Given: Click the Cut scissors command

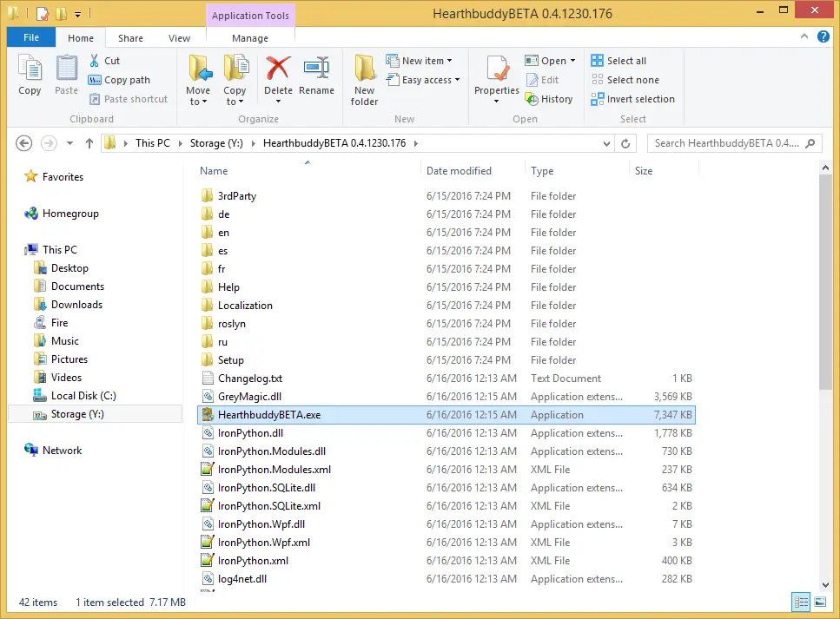Looking at the screenshot, I should (x=104, y=61).
